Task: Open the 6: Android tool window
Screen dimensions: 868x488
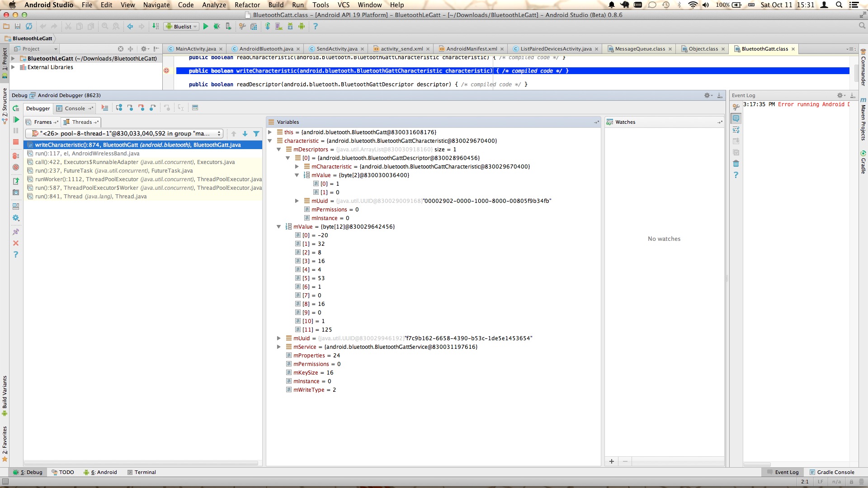Action: pos(100,472)
